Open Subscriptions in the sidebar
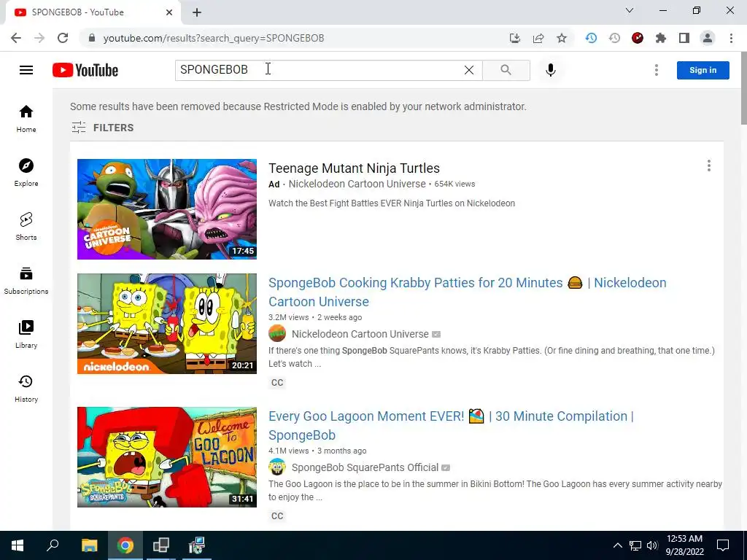747x560 pixels. click(26, 281)
